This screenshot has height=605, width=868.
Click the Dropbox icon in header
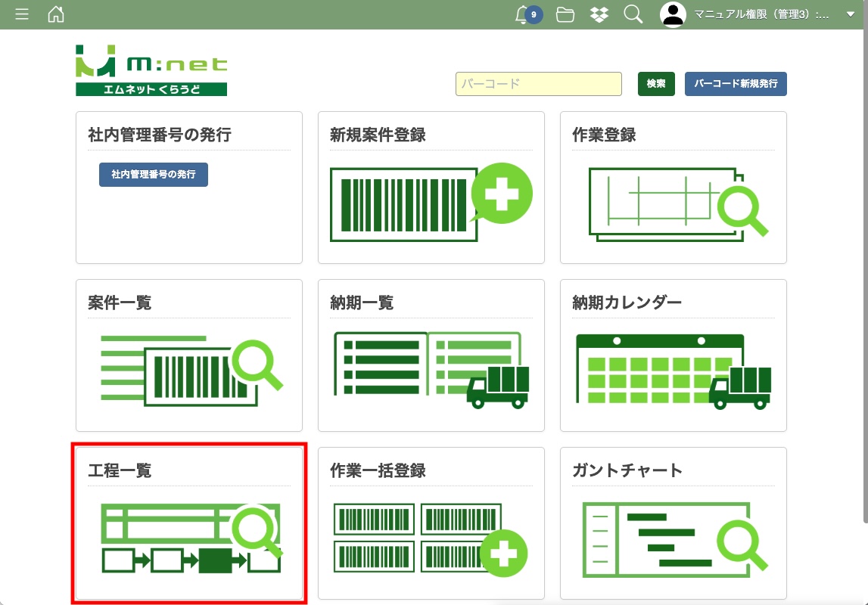click(x=599, y=14)
